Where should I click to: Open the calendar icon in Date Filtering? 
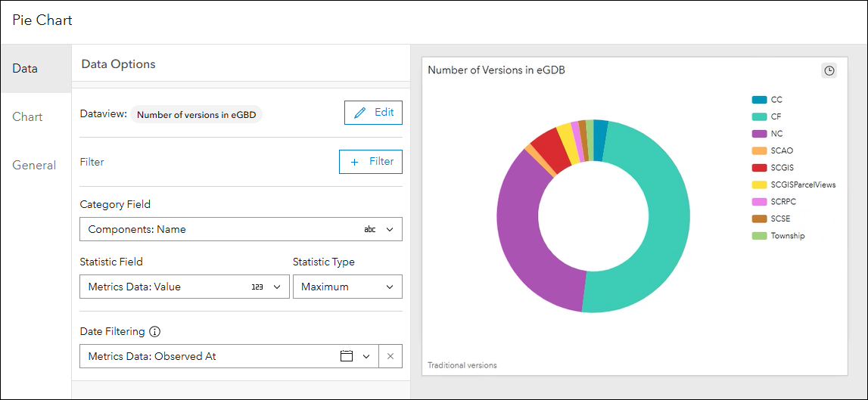click(347, 356)
